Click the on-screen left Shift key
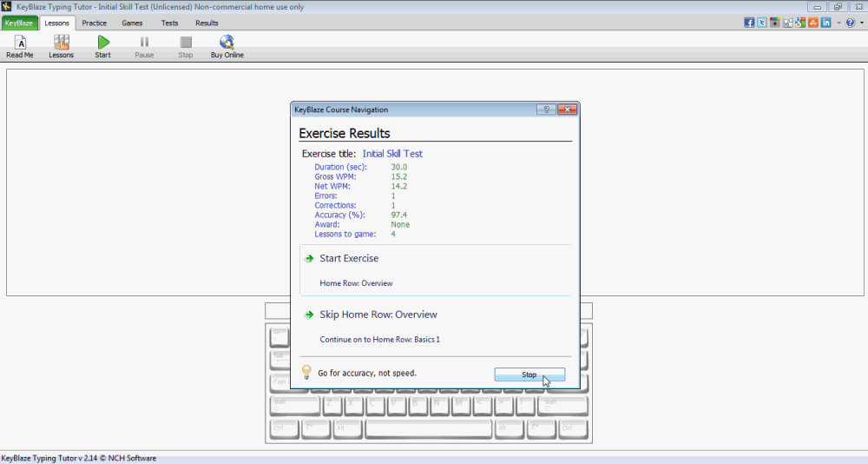The width and height of the screenshot is (868, 464). [x=295, y=406]
